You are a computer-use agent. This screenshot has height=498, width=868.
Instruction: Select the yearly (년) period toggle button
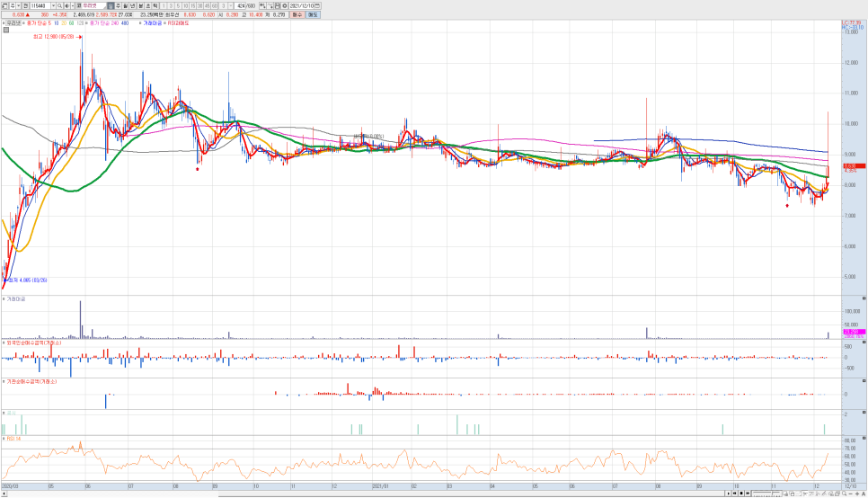(x=133, y=5)
